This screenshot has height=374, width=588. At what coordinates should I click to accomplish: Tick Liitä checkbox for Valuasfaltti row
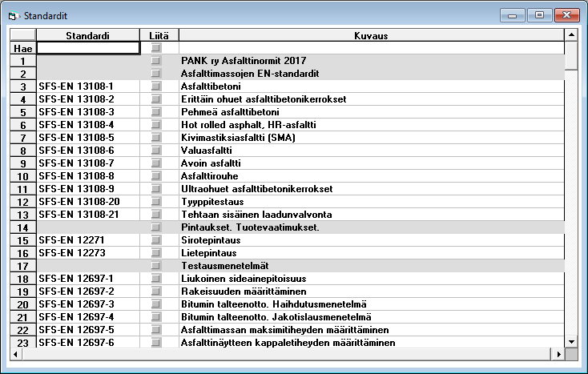(156, 151)
